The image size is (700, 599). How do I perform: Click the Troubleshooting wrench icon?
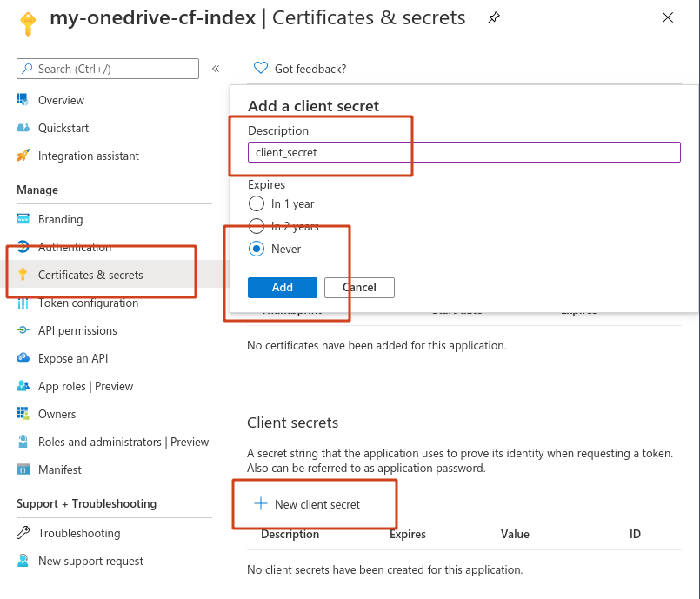pos(23,533)
